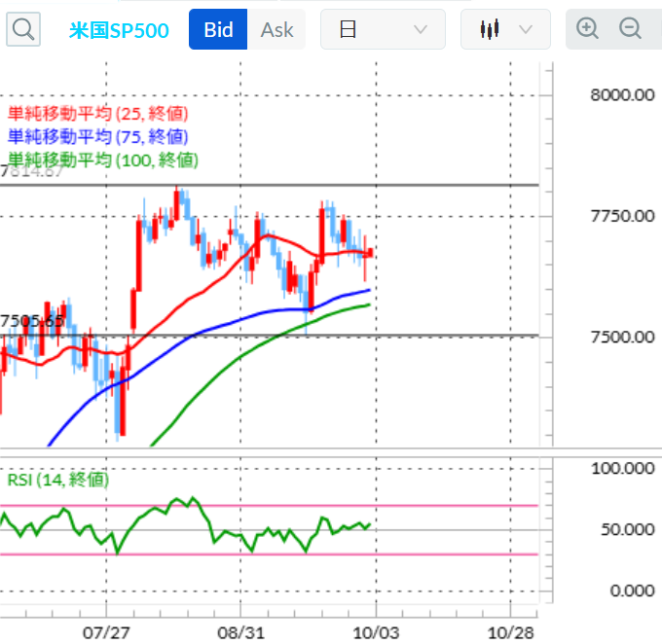Click the 米国SP500 symbol name
This screenshot has height=644, width=662.
(119, 30)
